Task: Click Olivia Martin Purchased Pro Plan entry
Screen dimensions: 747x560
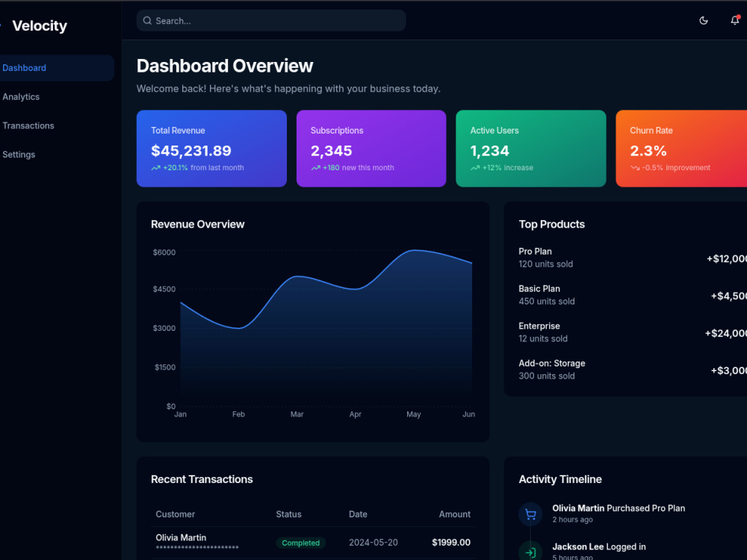Action: pyautogui.click(x=619, y=508)
